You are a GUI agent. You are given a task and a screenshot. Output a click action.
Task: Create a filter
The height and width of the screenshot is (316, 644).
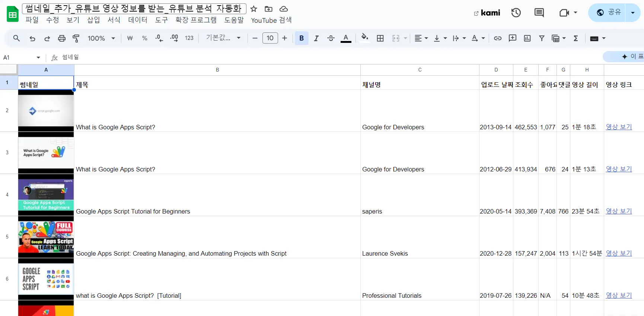click(x=542, y=38)
